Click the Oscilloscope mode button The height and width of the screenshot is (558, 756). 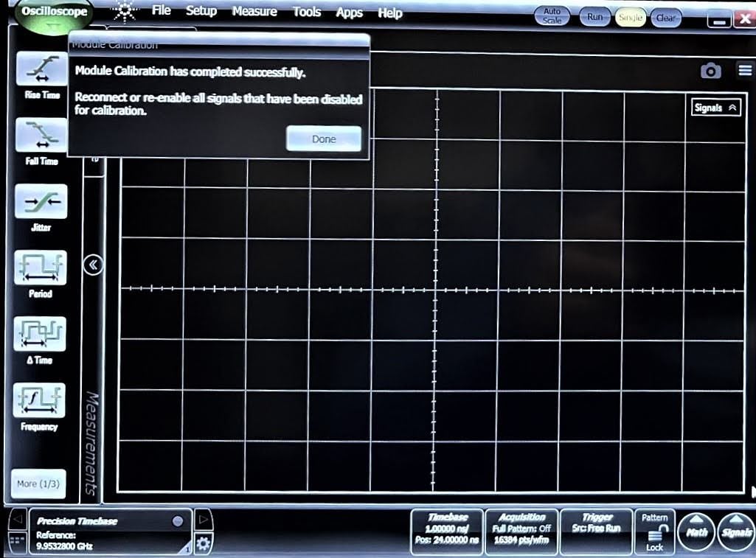[x=54, y=15]
